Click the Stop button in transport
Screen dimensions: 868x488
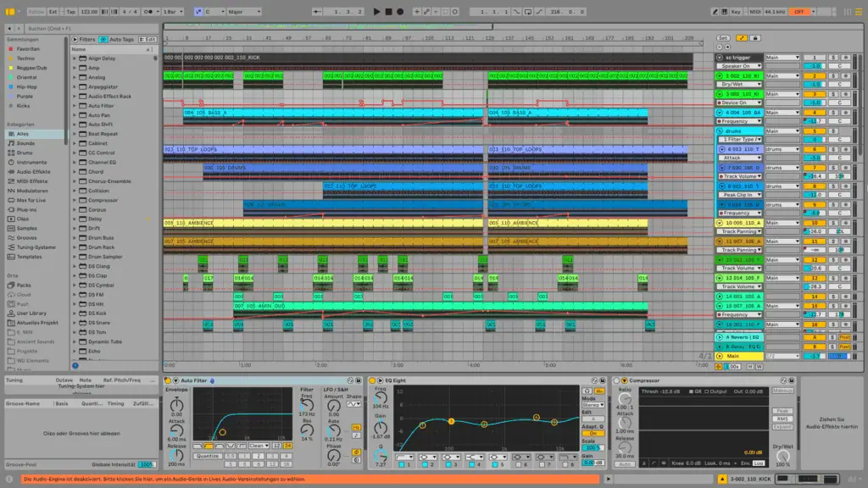pos(389,12)
